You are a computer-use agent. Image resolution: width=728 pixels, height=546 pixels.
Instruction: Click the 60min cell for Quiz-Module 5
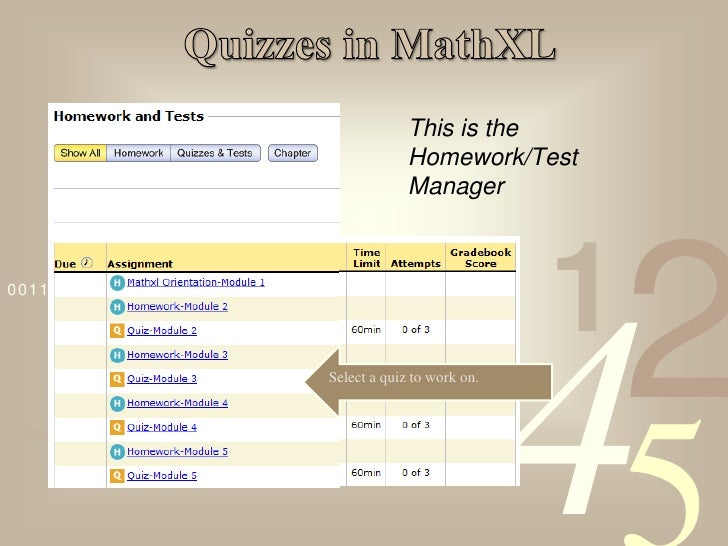coord(366,473)
